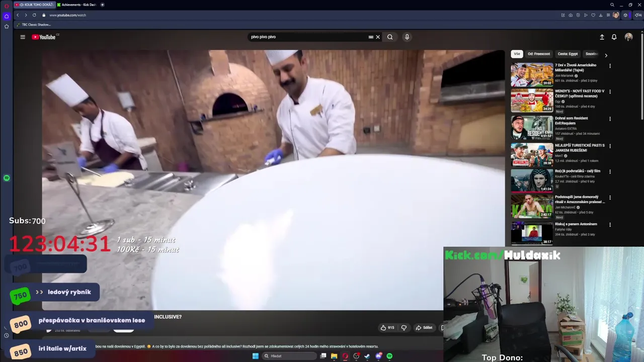Start voice search with the microphone

pyautogui.click(x=407, y=37)
